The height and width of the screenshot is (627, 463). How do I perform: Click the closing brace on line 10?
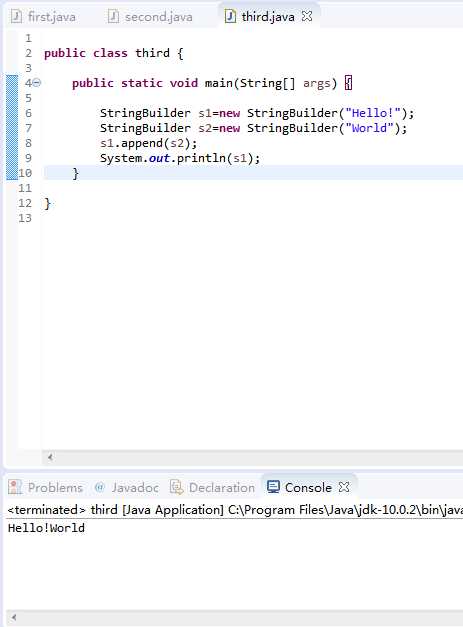coord(76,174)
